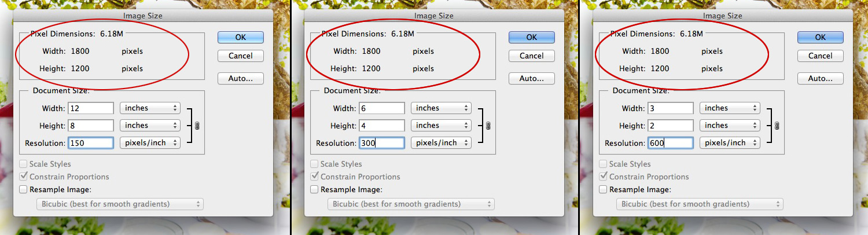This screenshot has width=868, height=235.
Task: Open Bicubic resampling dropdown in 600-resolution dialog
Action: pyautogui.click(x=700, y=204)
